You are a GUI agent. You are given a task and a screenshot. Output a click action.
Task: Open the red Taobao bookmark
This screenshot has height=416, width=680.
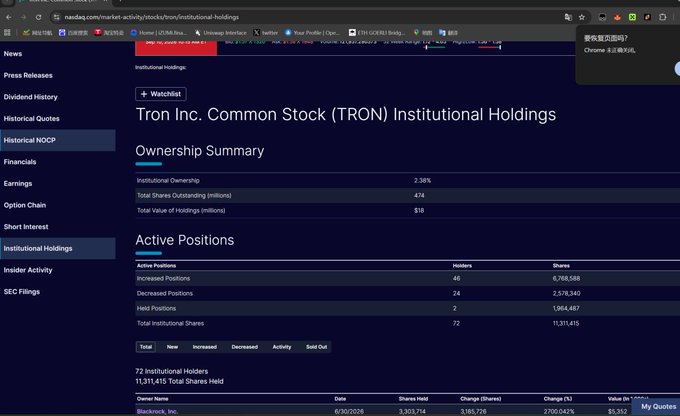109,33
